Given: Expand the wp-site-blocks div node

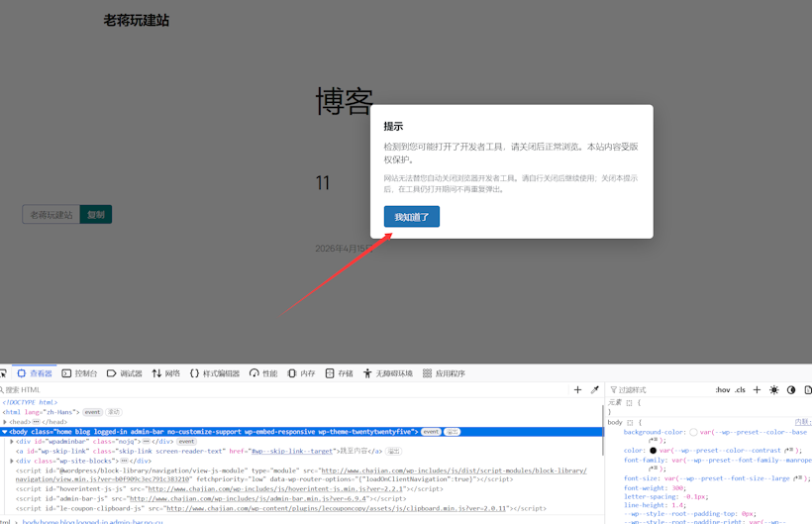Looking at the screenshot, I should [12, 461].
